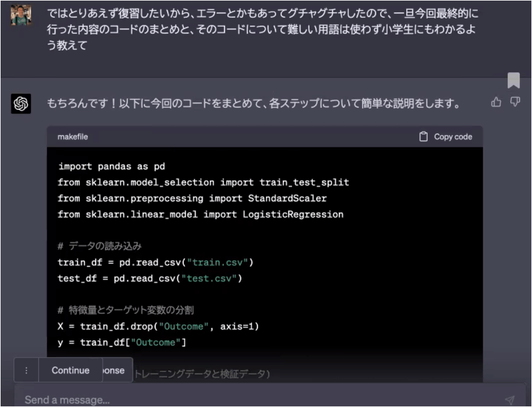The image size is (532, 407).
Task: Click the test_df read_csv code line
Action: [149, 278]
